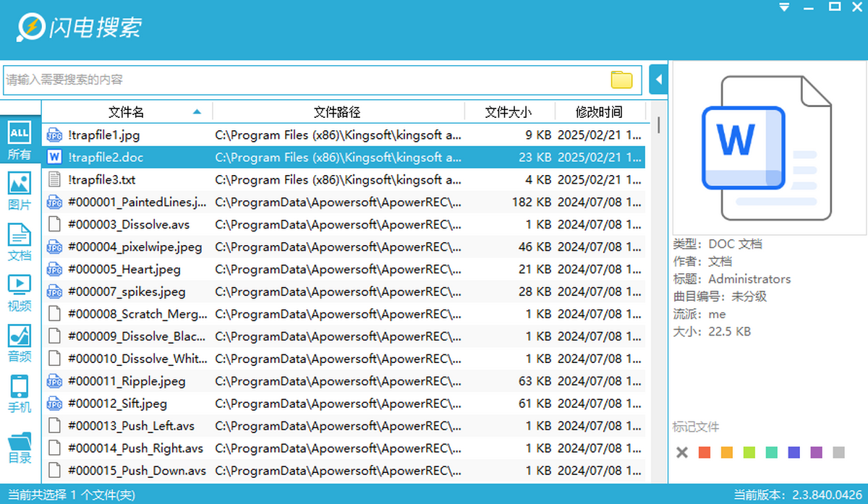
Task: Open the 手机 phone category
Action: tap(20, 393)
